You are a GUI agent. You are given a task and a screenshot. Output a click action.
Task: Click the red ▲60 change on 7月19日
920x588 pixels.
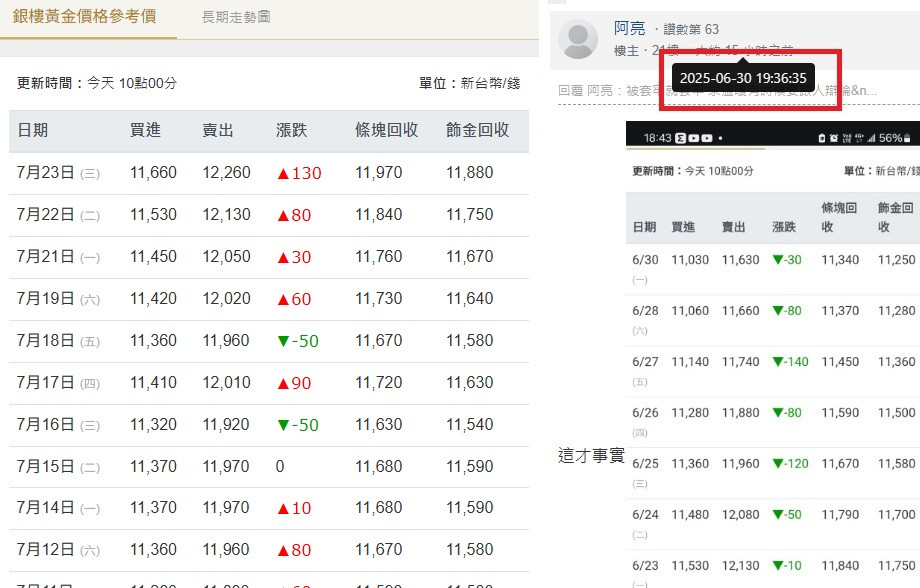tap(294, 299)
